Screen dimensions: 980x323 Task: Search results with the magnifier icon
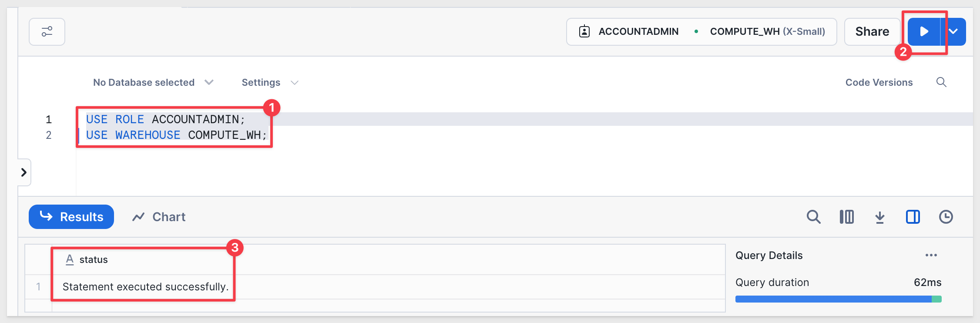coord(814,217)
